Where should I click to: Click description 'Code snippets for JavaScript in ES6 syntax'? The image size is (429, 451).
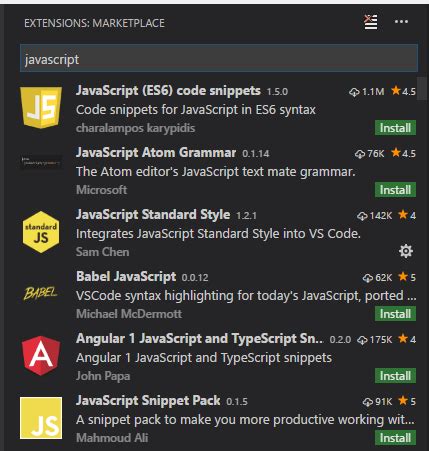pos(196,110)
